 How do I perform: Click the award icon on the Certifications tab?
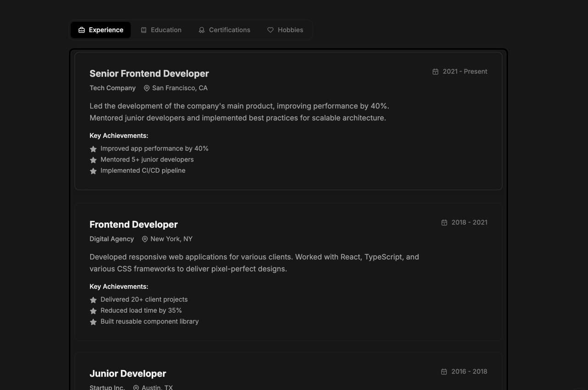(x=202, y=30)
